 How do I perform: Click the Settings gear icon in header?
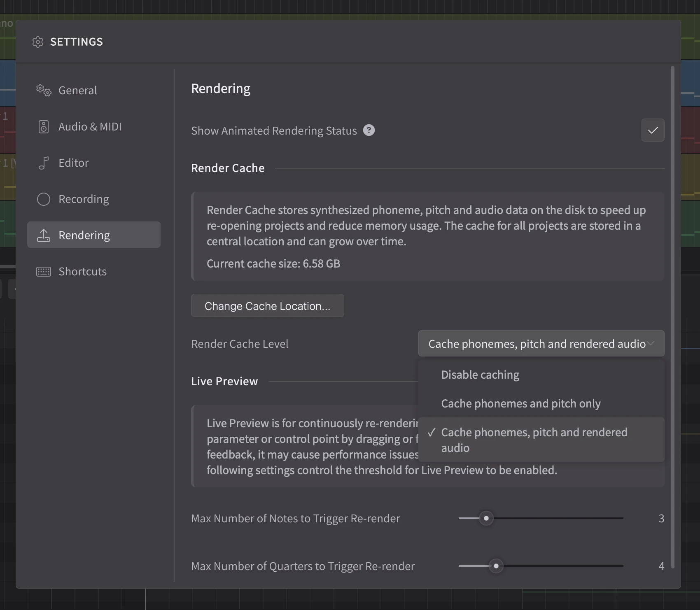38,42
